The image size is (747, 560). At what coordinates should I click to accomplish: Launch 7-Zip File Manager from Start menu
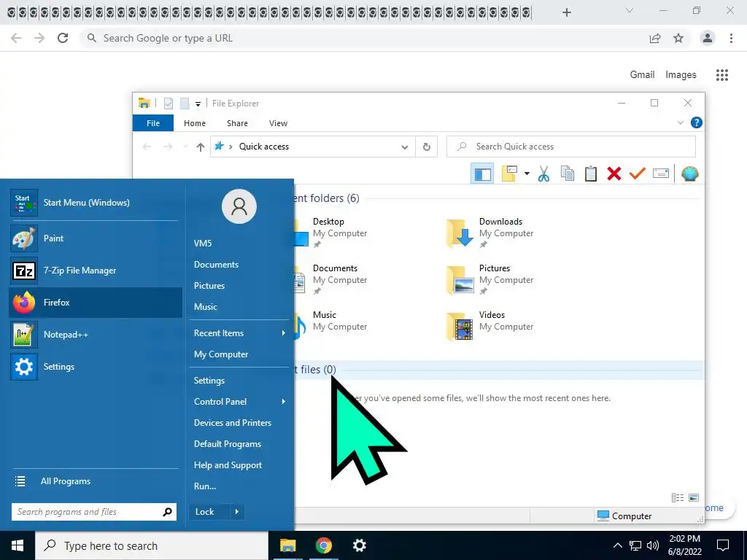click(x=96, y=271)
